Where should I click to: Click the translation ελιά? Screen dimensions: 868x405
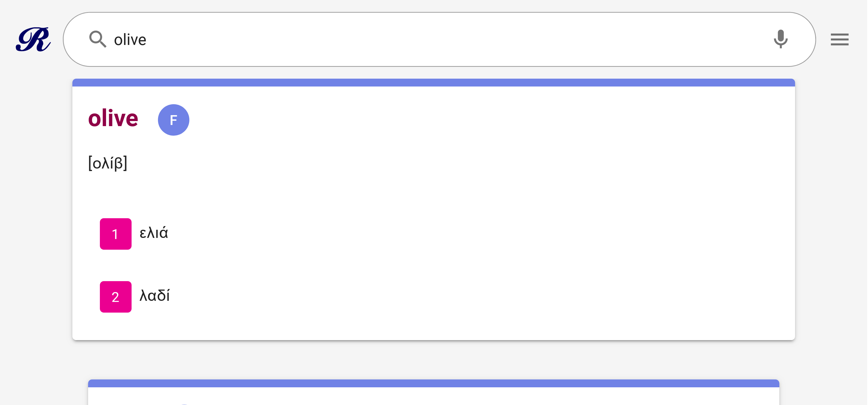[154, 233]
